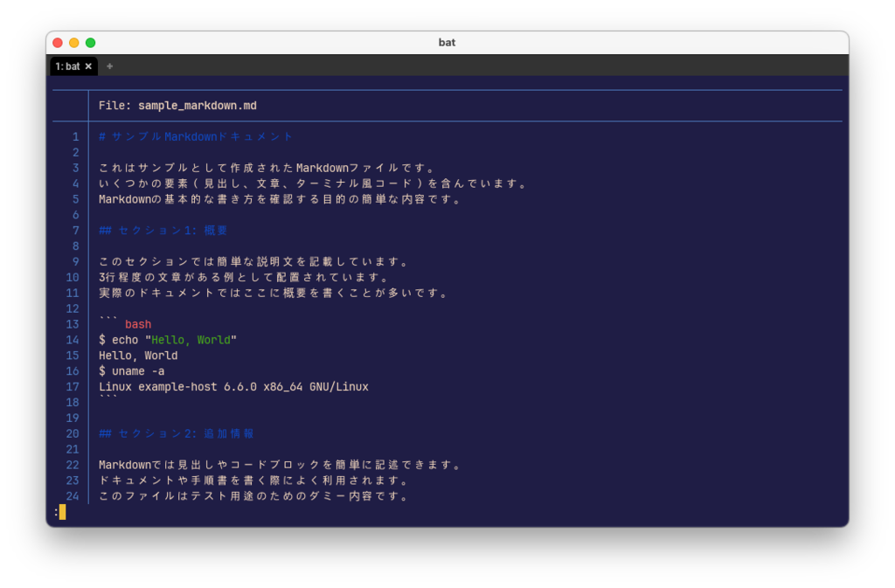Click the 'bat' window title

[x=447, y=43]
